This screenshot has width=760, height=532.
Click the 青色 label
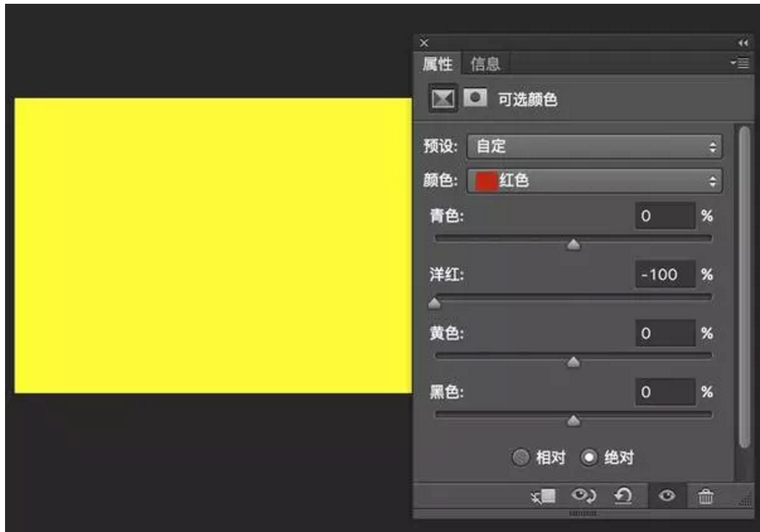(447, 216)
